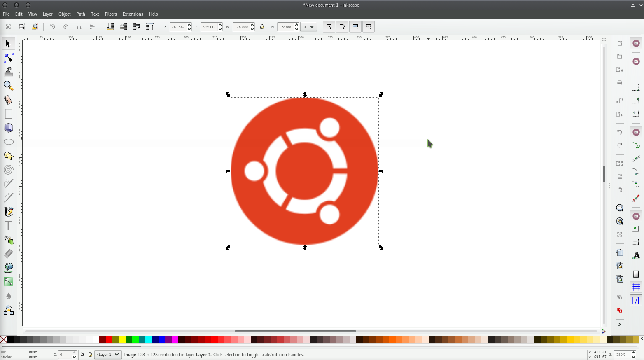Expand the commands bar overflow chevron
The width and height of the screenshot is (644, 360).
click(x=620, y=325)
